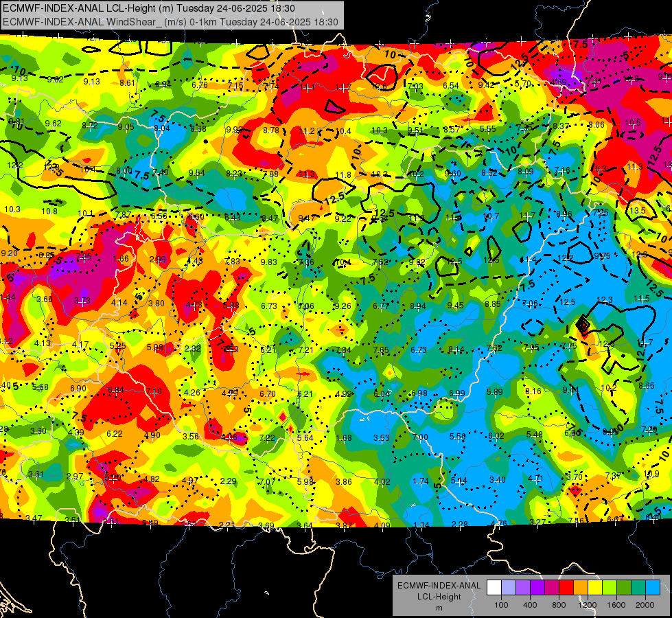Click the wind shear value 8.65
This screenshot has width=672, height=618.
pyautogui.click(x=647, y=385)
